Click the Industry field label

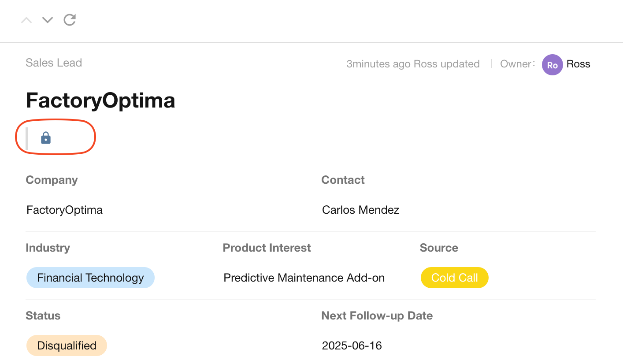pyautogui.click(x=48, y=248)
